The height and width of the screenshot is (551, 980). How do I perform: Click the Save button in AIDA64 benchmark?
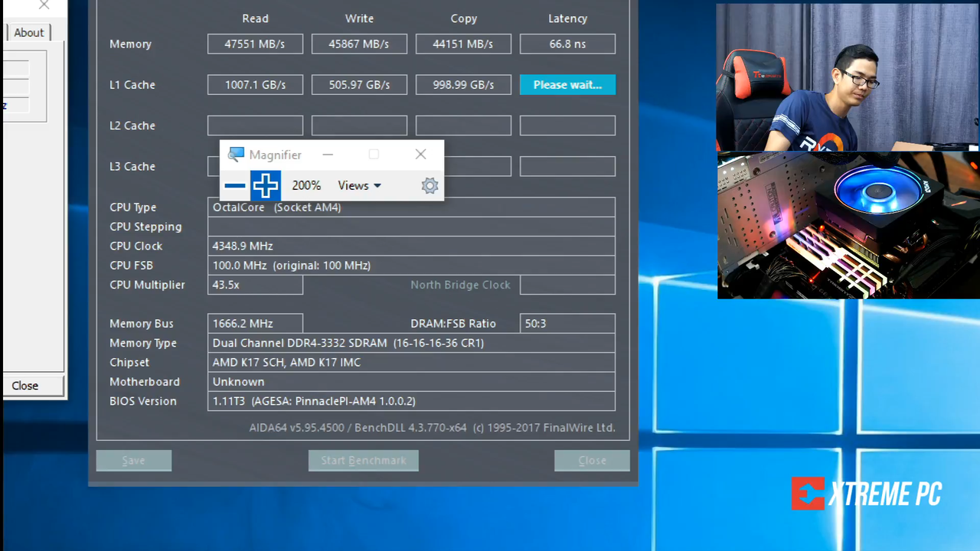click(134, 460)
